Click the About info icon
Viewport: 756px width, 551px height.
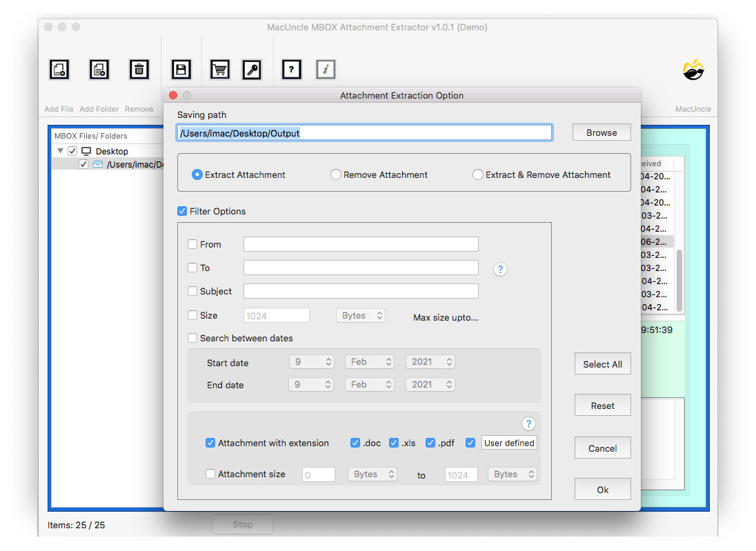tap(325, 69)
